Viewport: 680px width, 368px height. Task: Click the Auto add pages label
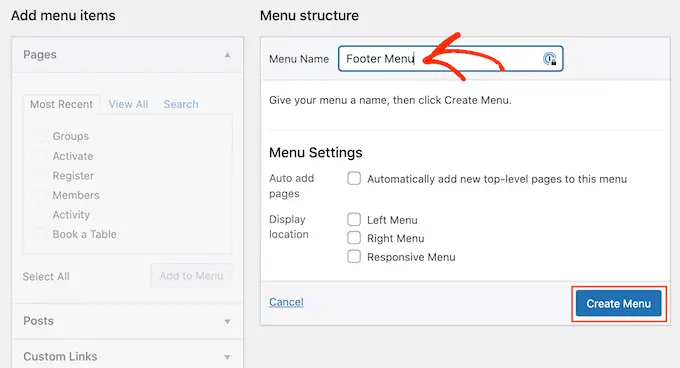click(291, 186)
